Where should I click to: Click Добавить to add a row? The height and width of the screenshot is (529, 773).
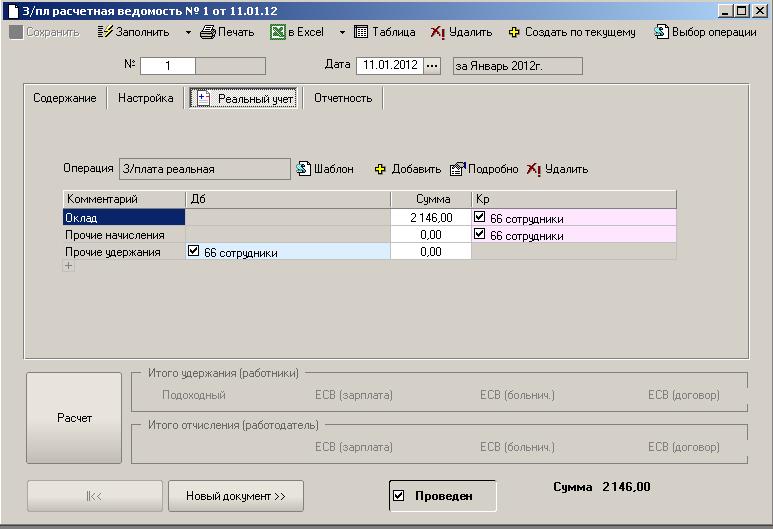[x=380, y=169]
